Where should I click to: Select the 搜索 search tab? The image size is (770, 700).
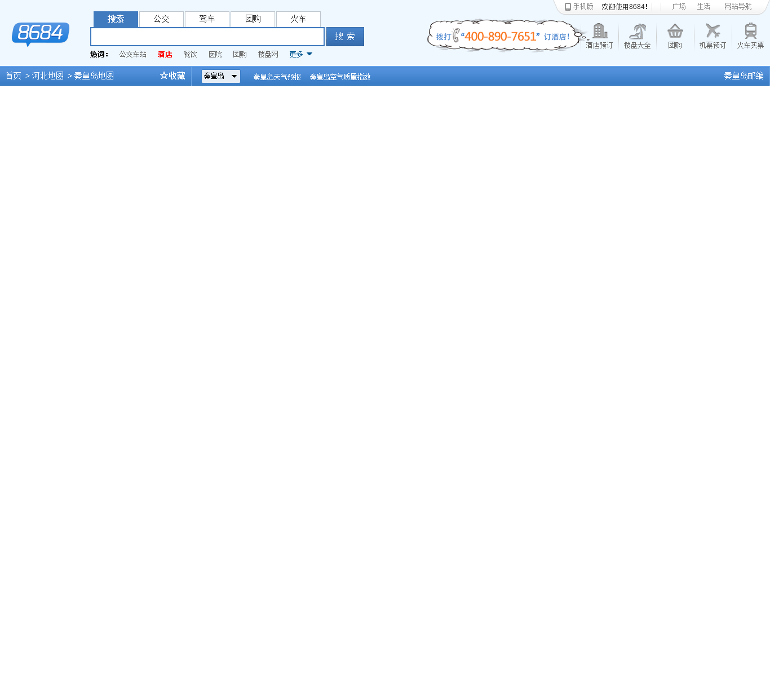click(116, 19)
